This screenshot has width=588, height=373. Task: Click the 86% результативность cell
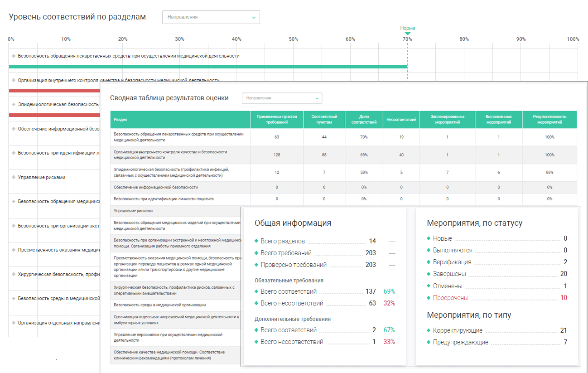pyautogui.click(x=549, y=173)
